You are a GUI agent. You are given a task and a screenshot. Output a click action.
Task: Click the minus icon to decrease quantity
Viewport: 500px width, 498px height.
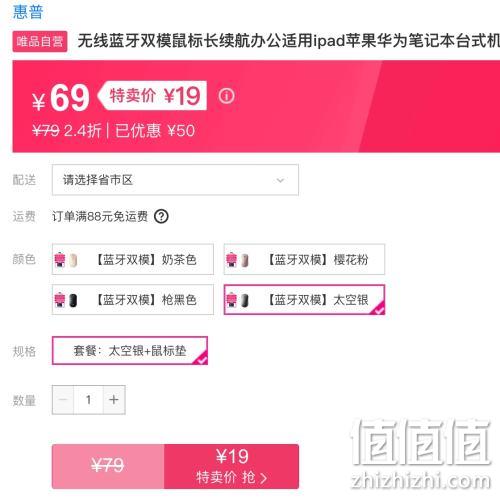pos(63,399)
